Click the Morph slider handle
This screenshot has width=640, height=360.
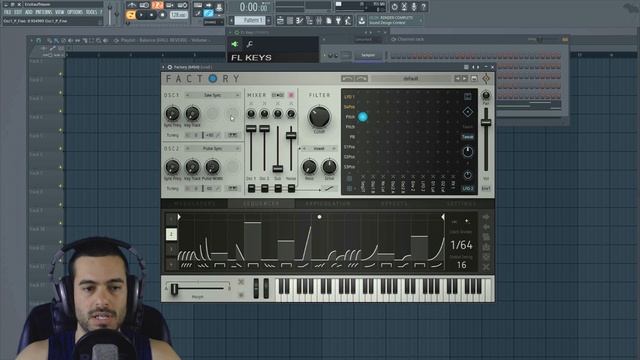tap(174, 289)
